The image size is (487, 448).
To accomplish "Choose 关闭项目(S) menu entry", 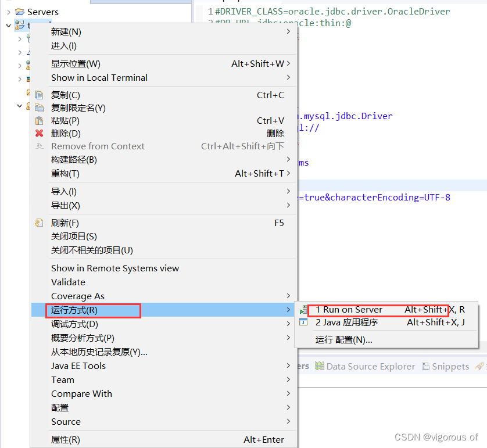I will point(164,236).
